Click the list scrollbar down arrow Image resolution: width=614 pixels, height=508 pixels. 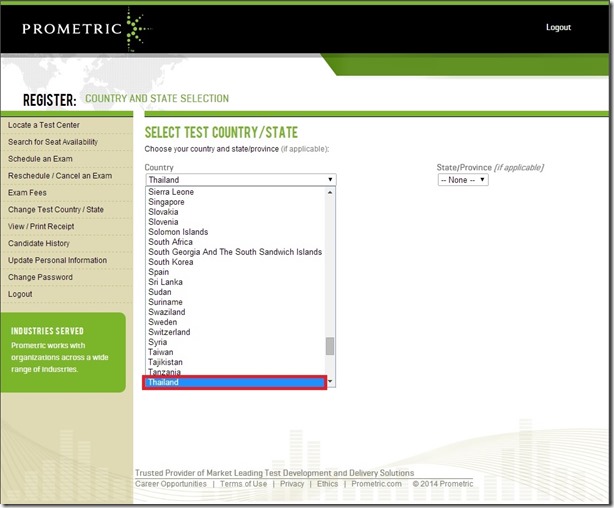click(330, 381)
